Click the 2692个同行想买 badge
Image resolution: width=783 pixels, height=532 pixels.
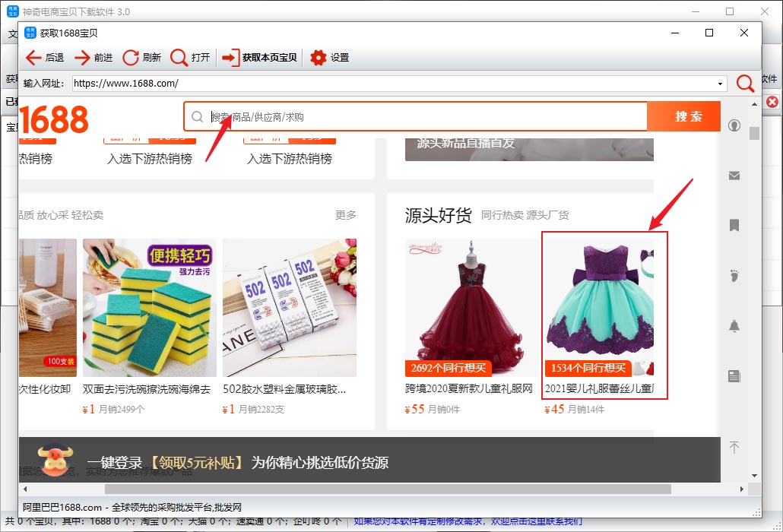click(x=449, y=369)
